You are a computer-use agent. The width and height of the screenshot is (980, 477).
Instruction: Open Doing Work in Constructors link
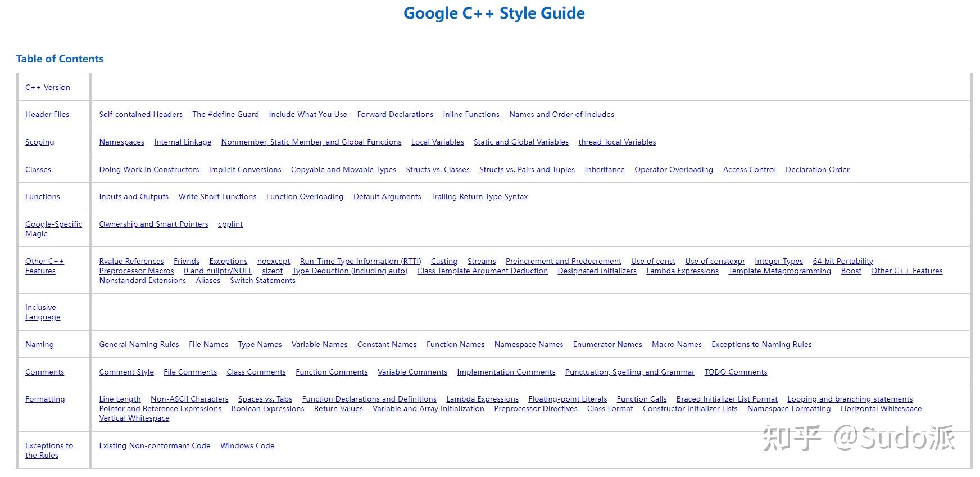click(149, 169)
